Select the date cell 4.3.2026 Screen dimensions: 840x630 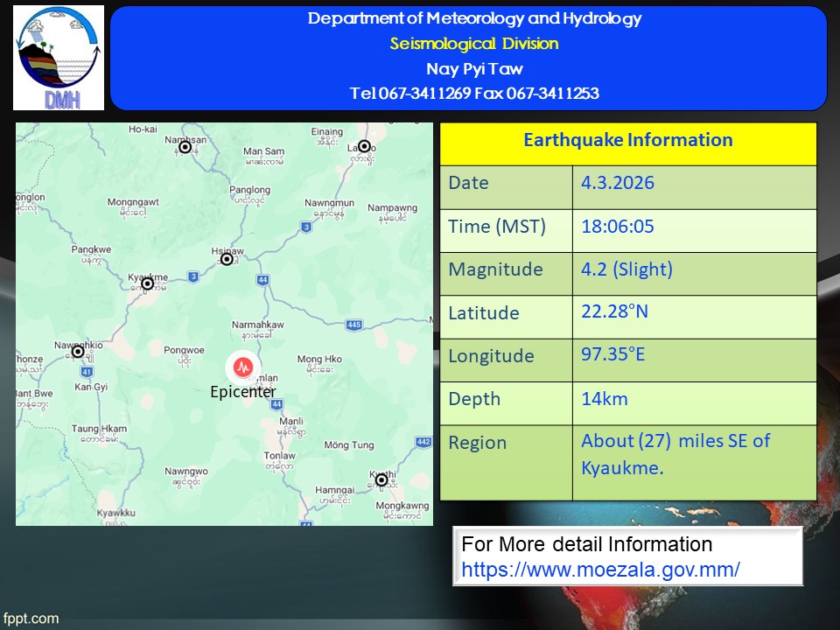618,184
